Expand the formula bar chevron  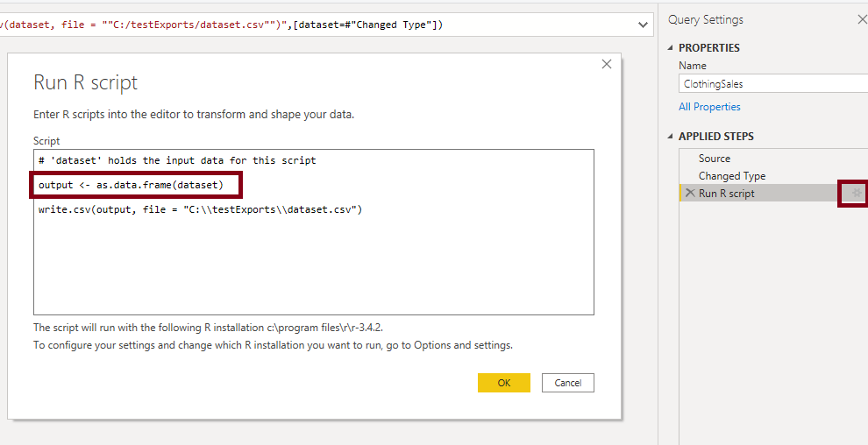tap(643, 25)
